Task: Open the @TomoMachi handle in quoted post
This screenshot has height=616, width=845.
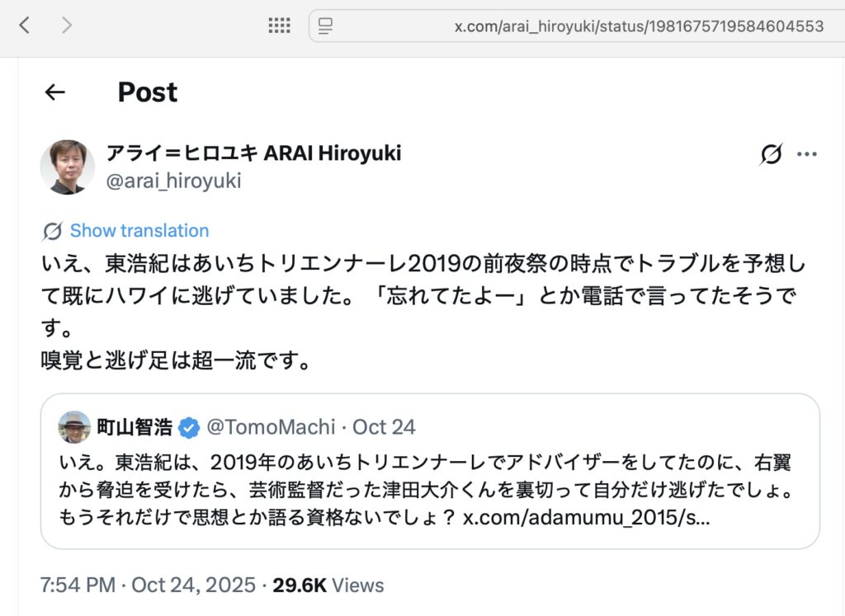Action: coord(271,427)
